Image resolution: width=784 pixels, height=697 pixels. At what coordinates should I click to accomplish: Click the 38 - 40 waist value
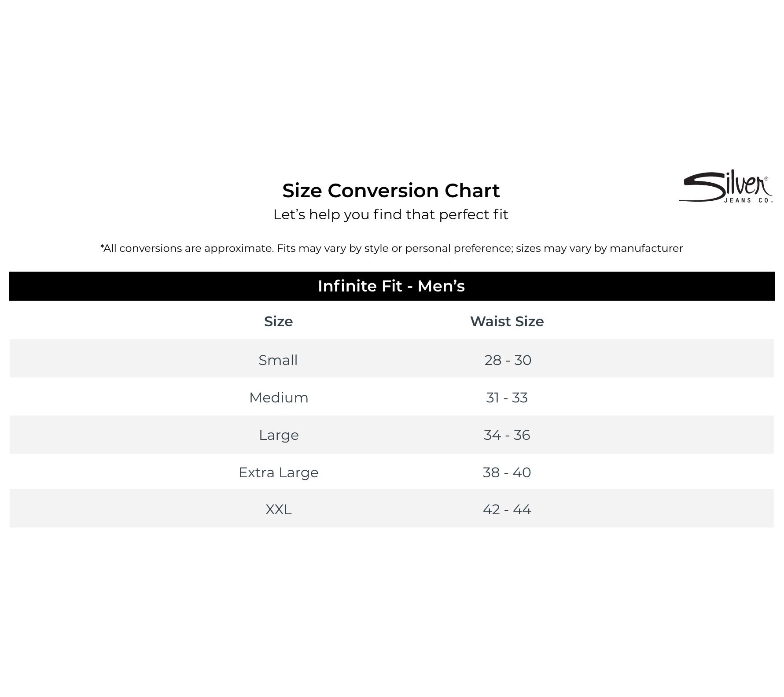[507, 472]
